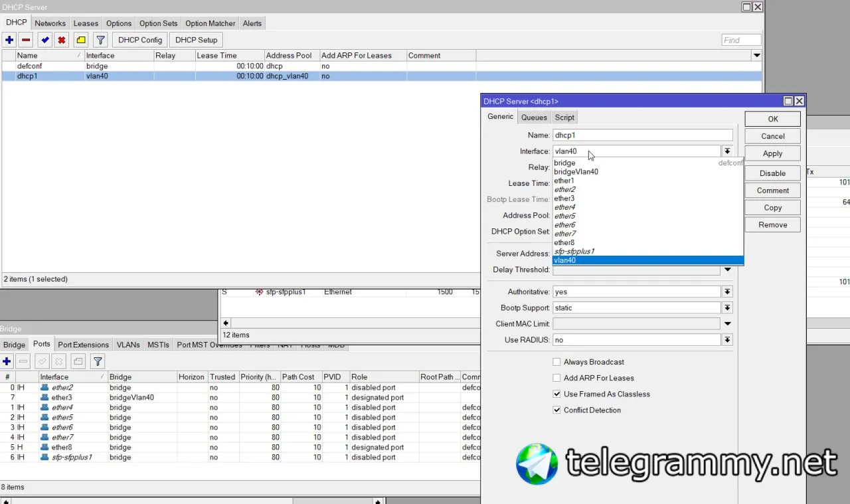The height and width of the screenshot is (504, 850).
Task: Click the disable X icon in Bridge toolbar
Action: (59, 361)
